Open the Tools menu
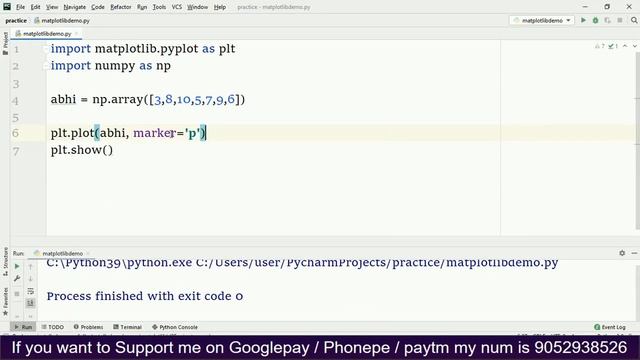640x360 pixels. click(159, 7)
